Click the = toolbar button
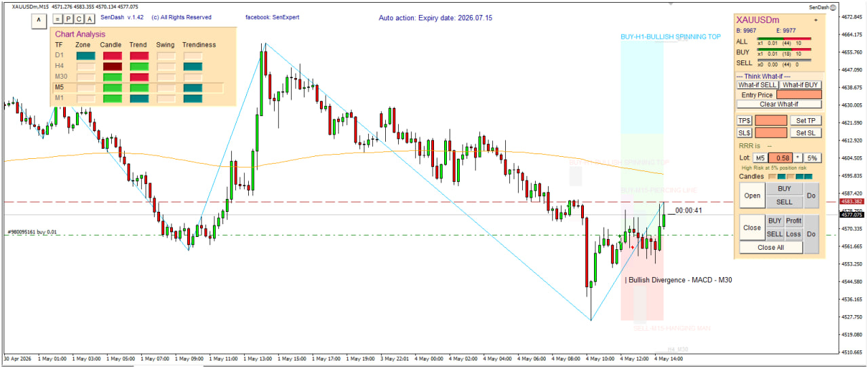The height and width of the screenshot is (368, 868). (x=57, y=18)
